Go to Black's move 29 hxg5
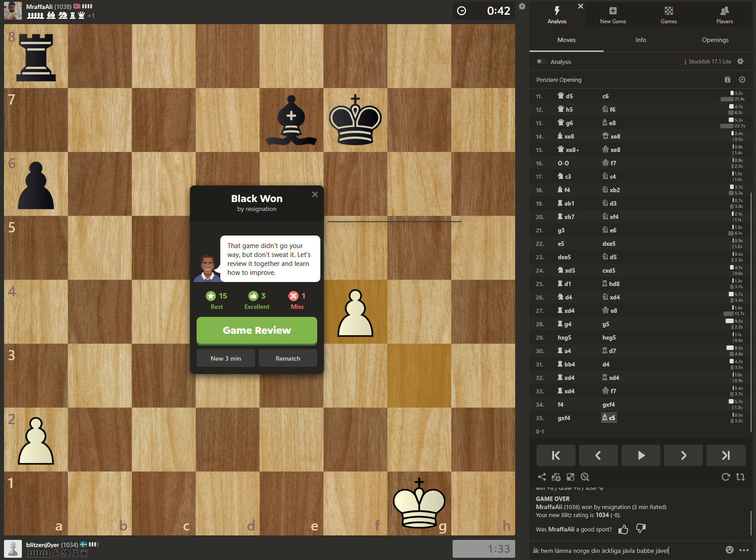756x560 pixels. click(609, 337)
